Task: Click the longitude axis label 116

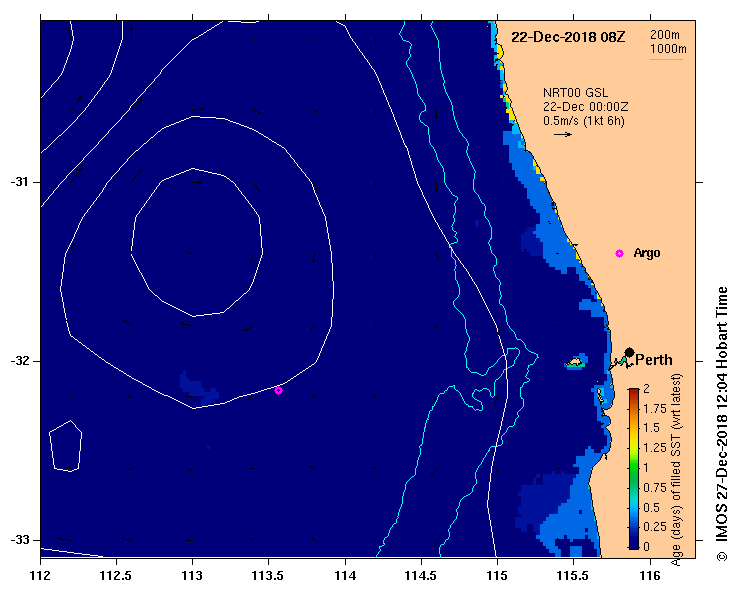Action: click(650, 576)
